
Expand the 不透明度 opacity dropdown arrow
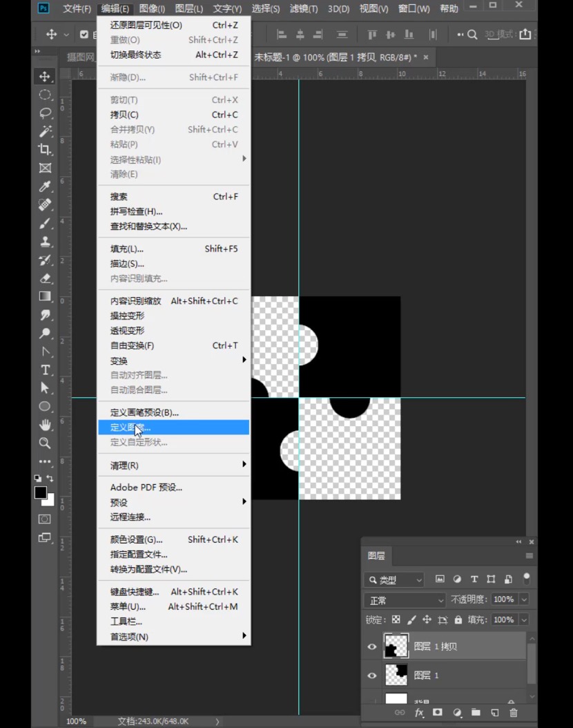tap(524, 600)
